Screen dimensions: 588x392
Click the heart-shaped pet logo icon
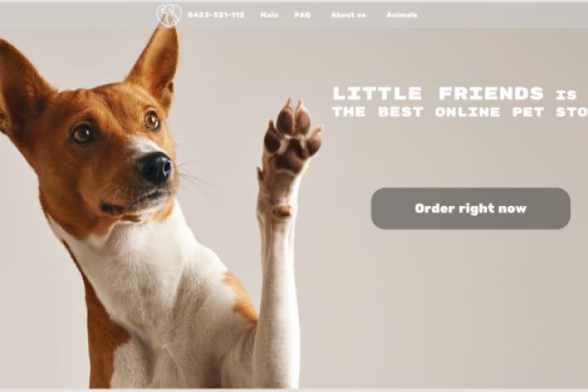point(169,15)
